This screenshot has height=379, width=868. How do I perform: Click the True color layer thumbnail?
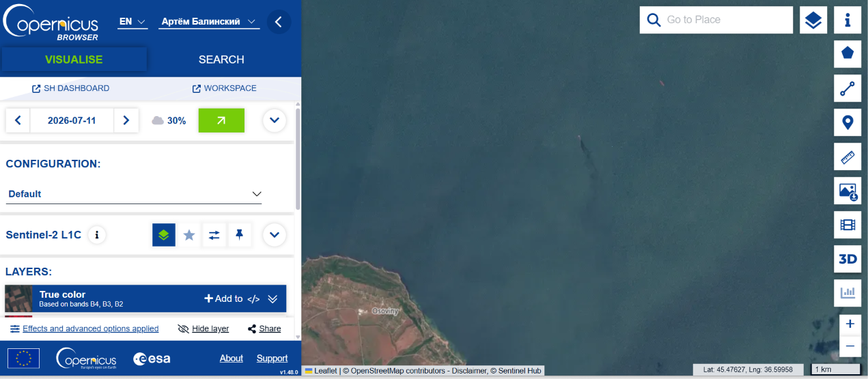(18, 298)
